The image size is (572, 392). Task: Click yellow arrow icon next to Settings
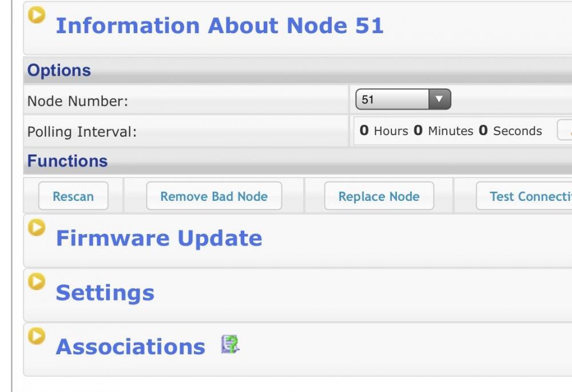(x=37, y=282)
